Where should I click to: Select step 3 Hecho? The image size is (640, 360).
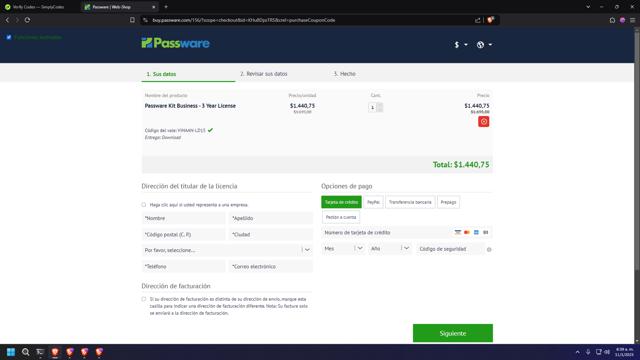tap(344, 74)
